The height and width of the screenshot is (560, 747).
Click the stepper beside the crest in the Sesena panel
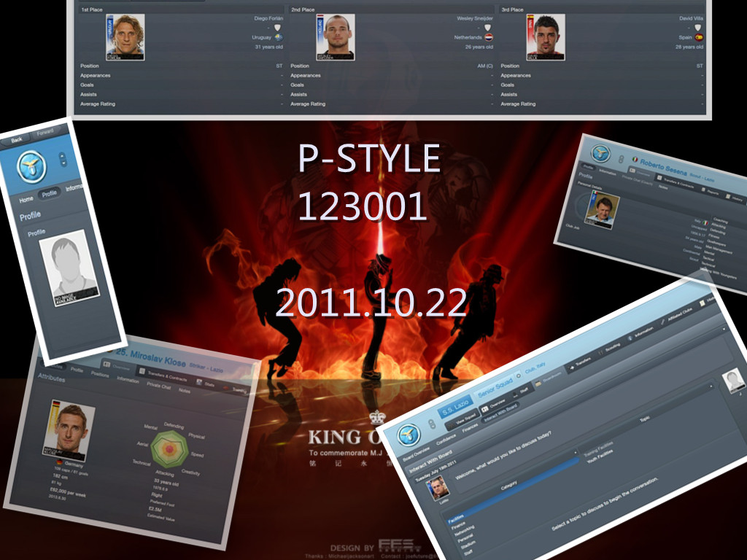pos(621,160)
